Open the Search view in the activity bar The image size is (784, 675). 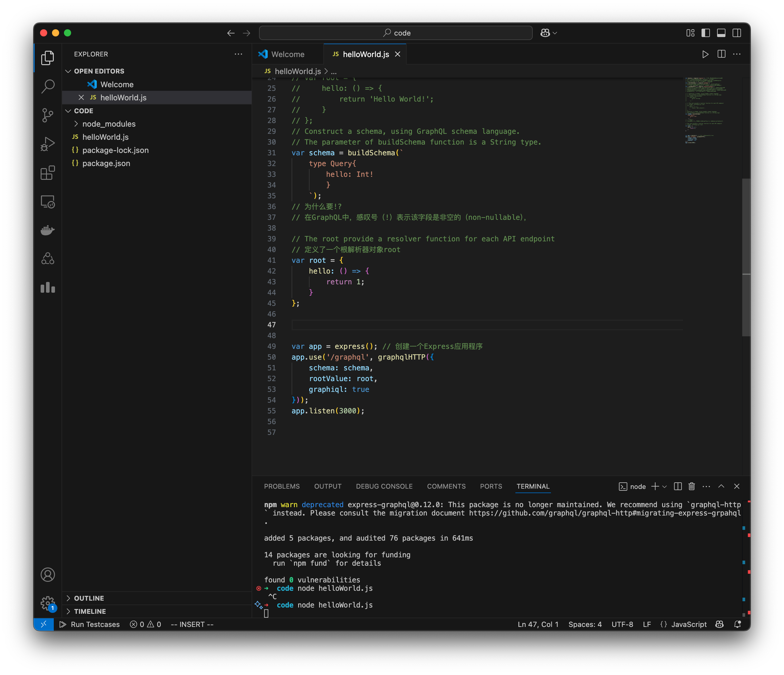47,86
